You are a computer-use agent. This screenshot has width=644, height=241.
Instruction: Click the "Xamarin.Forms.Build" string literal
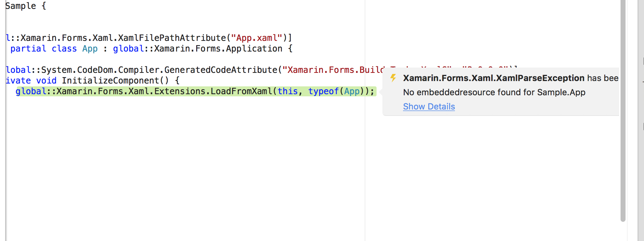333,70
